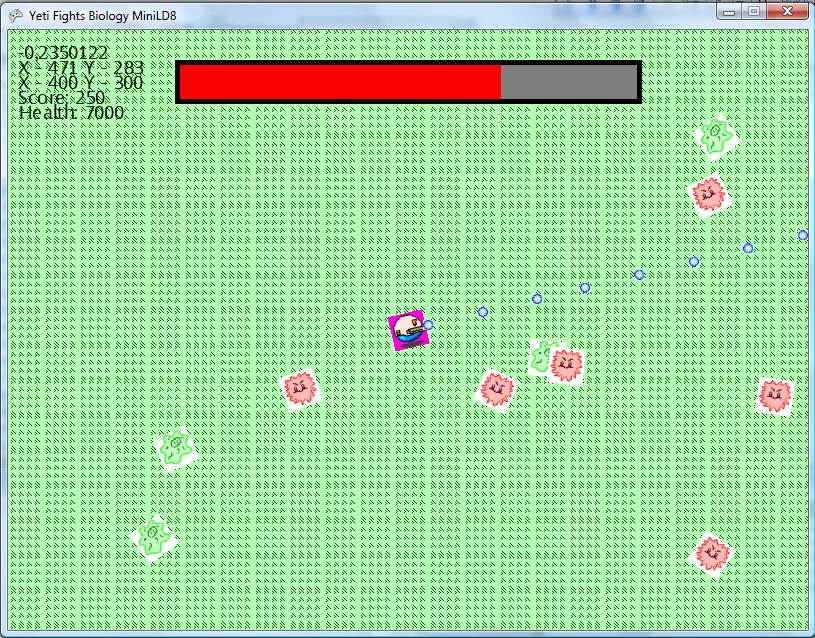Screen dimensions: 815x638
Task: Close the Yeti Fights Biology game window
Action: 787,11
